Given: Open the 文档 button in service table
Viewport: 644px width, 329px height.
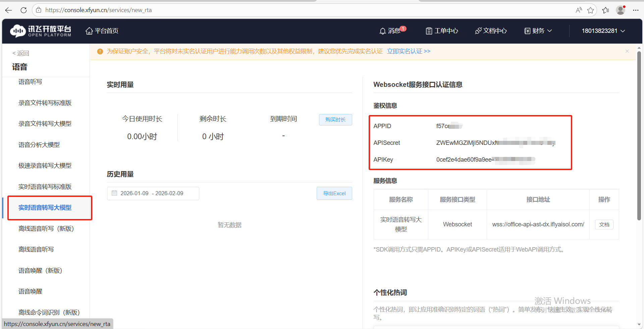Looking at the screenshot, I should pos(604,224).
